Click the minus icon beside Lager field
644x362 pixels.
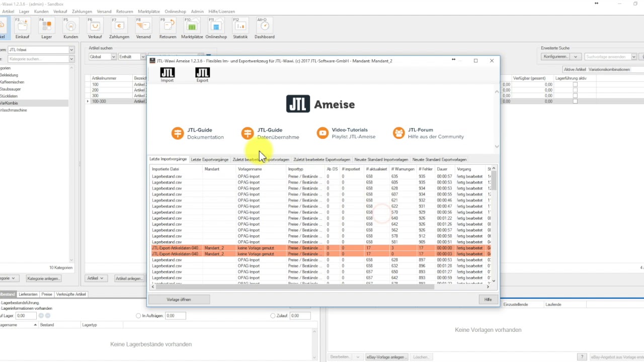coord(48,316)
